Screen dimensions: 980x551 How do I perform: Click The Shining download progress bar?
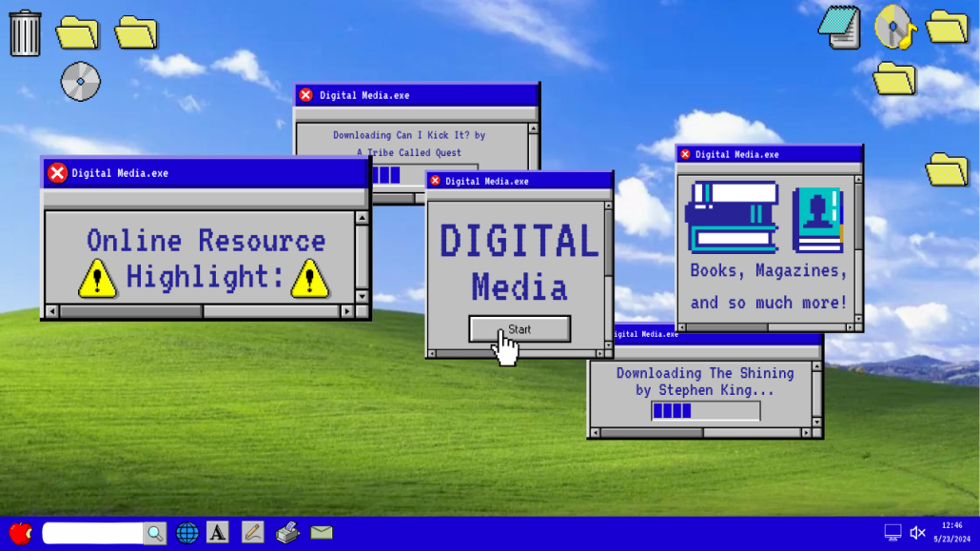(706, 411)
